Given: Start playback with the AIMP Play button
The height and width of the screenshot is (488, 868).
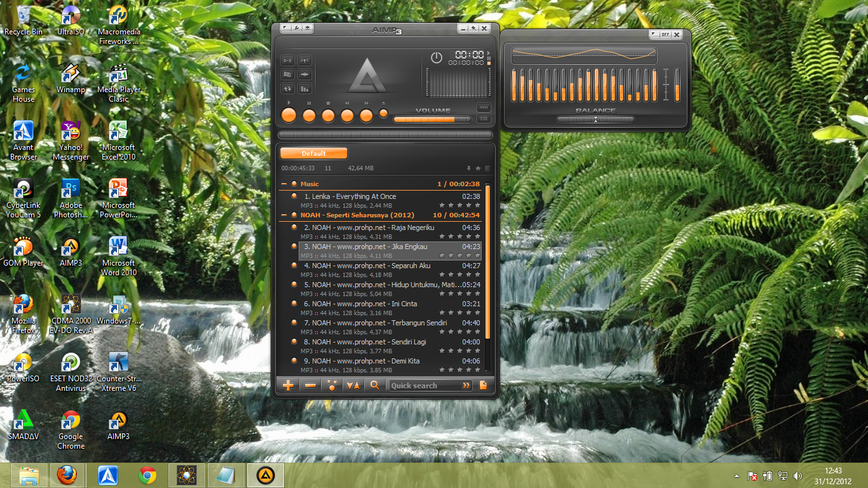Looking at the screenshot, I should point(289,115).
